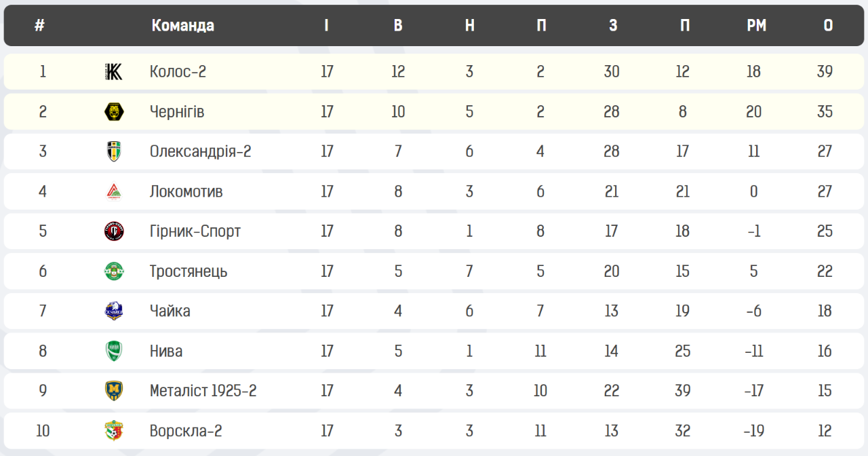This screenshot has width=868, height=456.
Task: Click the Колос-2 team logo
Action: point(114,71)
